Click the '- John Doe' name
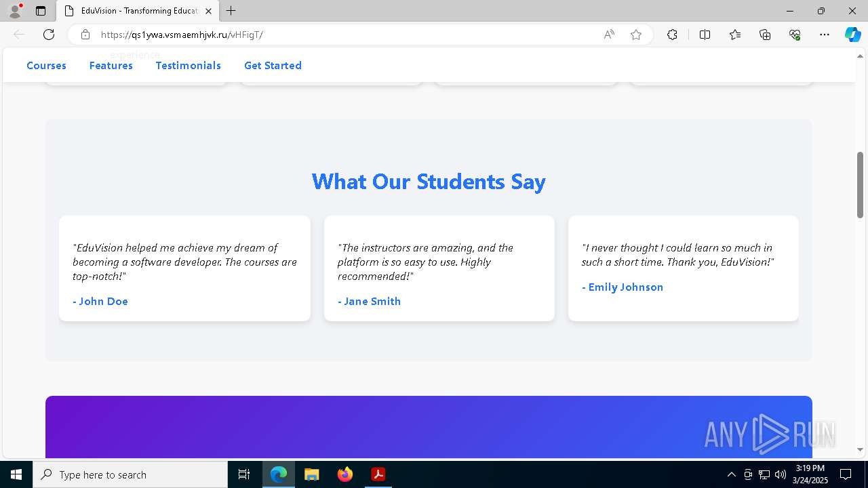The height and width of the screenshot is (488, 868). 100,301
